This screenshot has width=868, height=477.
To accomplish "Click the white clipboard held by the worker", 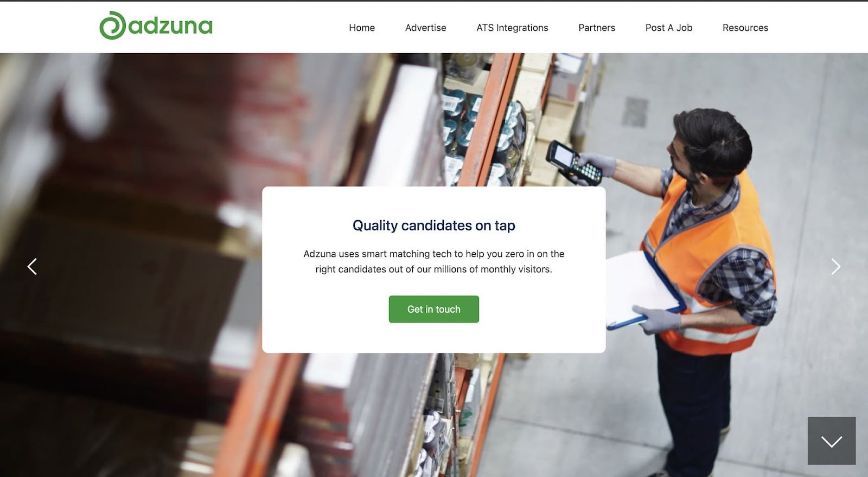I will click(643, 290).
